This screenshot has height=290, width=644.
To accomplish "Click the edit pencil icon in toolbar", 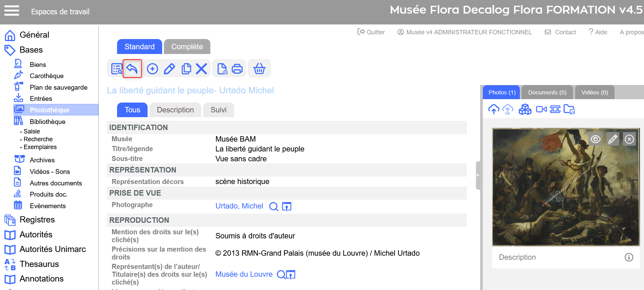I will (x=169, y=69).
